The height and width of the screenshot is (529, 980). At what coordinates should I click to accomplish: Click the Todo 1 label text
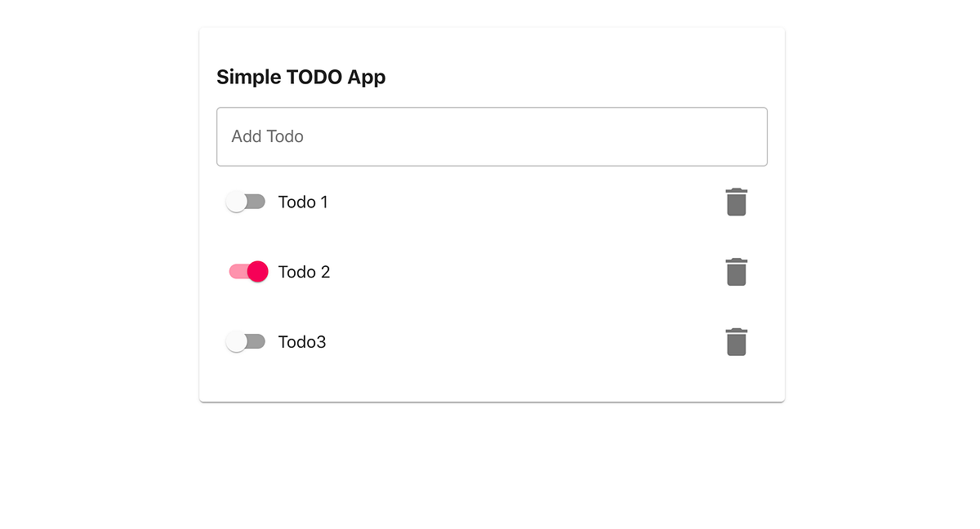[x=303, y=202]
